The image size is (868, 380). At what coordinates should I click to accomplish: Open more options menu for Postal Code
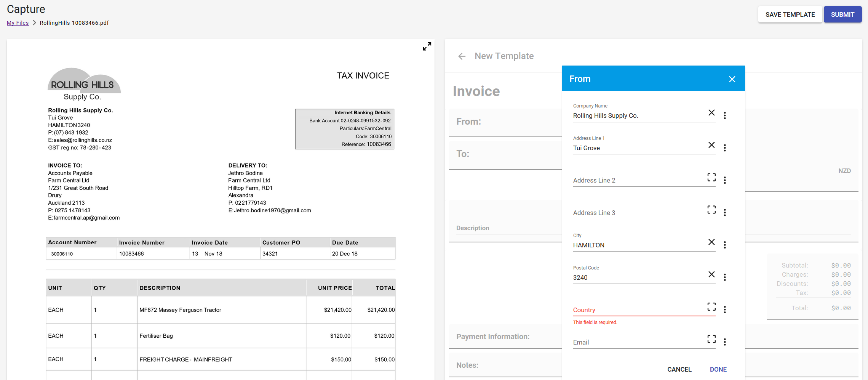pyautogui.click(x=724, y=277)
